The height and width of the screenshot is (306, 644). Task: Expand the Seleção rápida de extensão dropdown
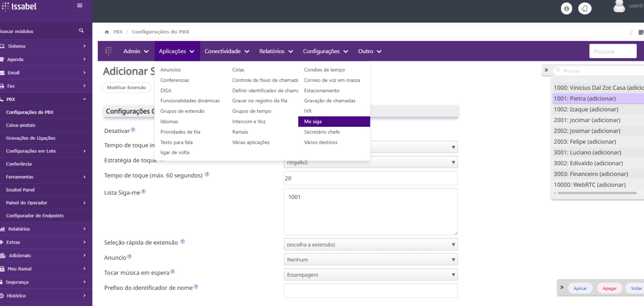pyautogui.click(x=370, y=244)
